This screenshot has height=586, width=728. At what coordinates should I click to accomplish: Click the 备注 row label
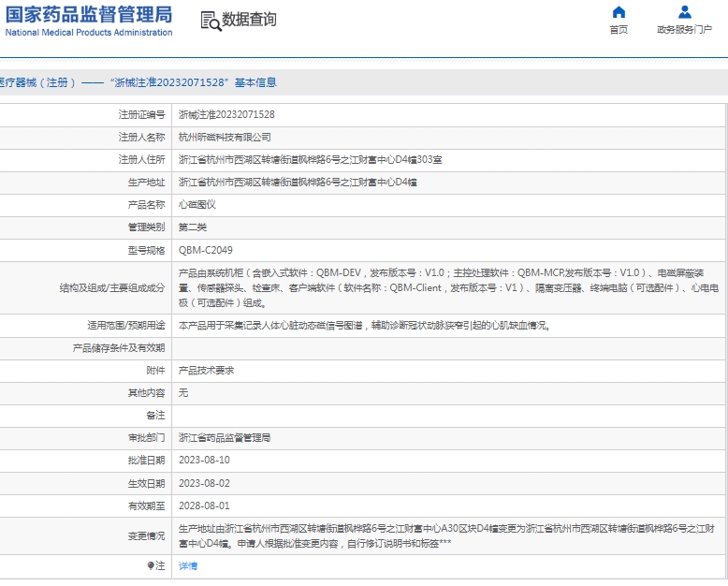(x=155, y=416)
